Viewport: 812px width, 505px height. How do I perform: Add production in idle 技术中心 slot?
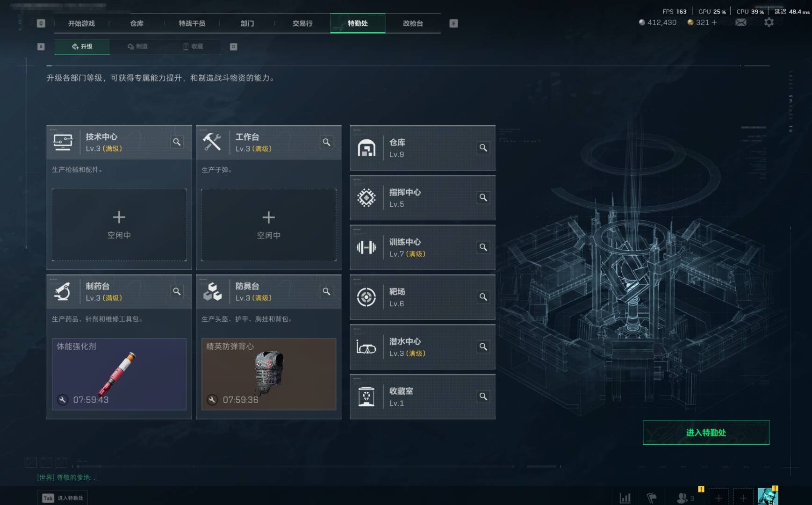click(119, 225)
